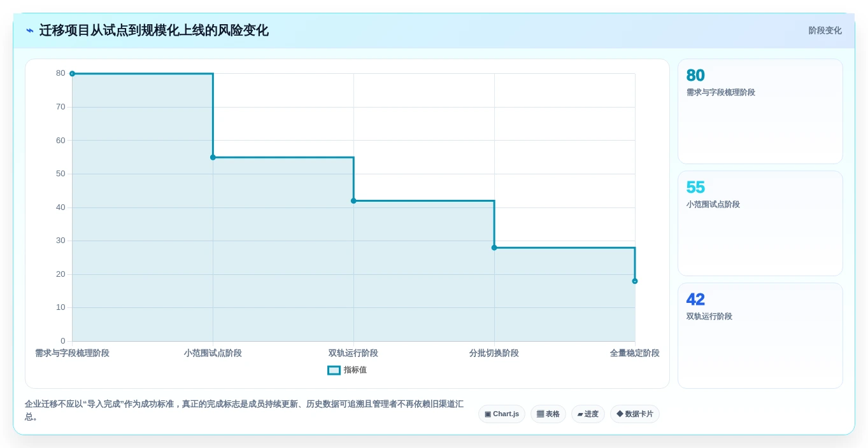Click the page title 迁移项目从试点到规模化上线的风险变化
This screenshot has width=868, height=448.
(154, 31)
